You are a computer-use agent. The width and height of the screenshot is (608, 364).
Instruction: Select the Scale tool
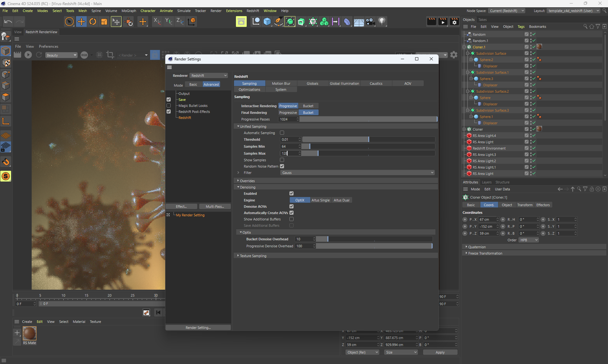[104, 22]
